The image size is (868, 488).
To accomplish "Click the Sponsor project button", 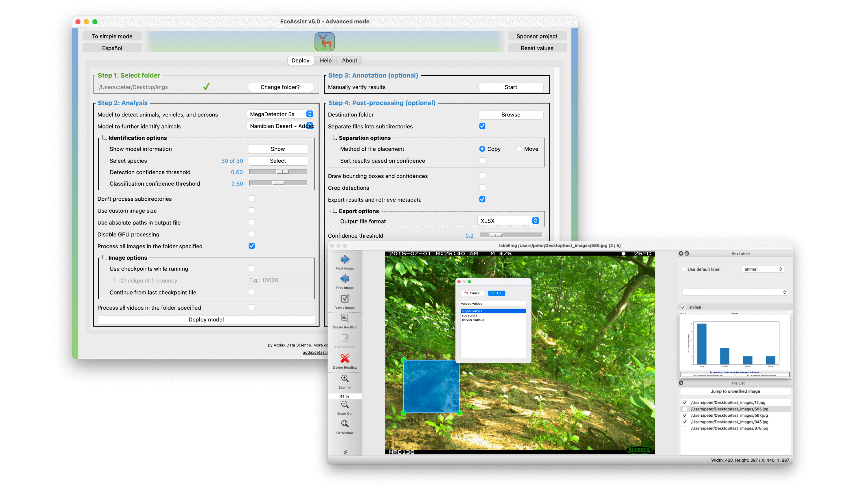I will 537,36.
